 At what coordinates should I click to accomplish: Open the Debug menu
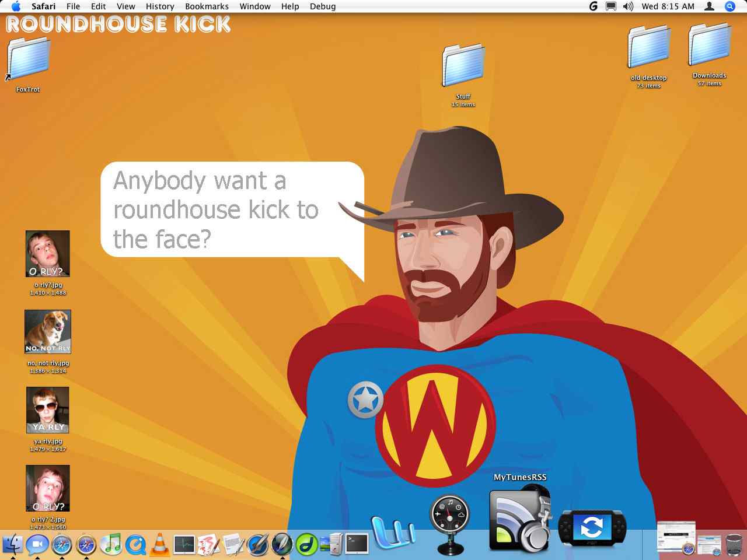point(323,6)
